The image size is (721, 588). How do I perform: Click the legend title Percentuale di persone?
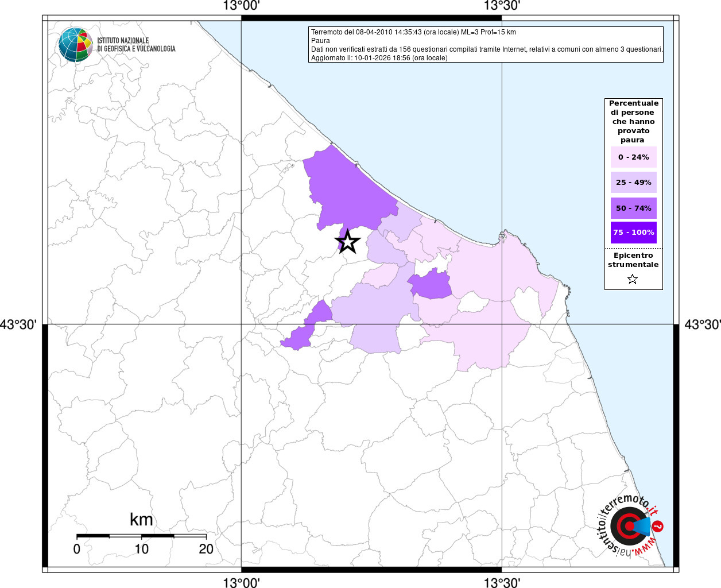coord(633,122)
